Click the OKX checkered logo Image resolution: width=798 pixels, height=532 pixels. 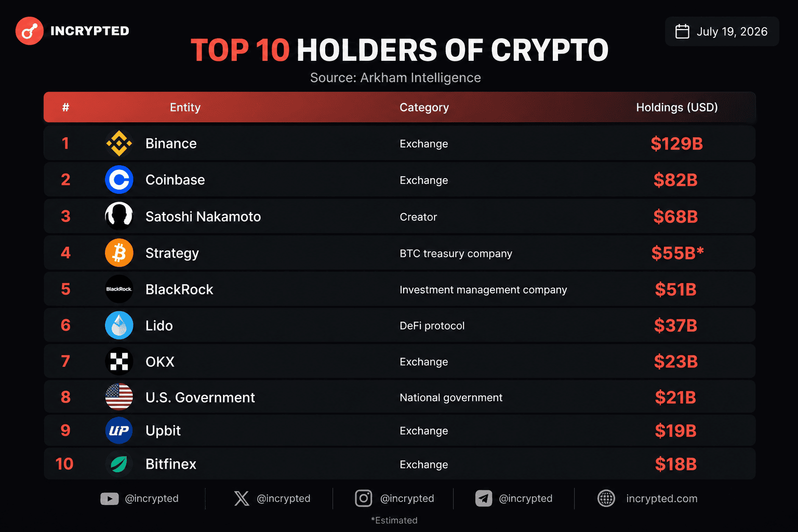119,362
